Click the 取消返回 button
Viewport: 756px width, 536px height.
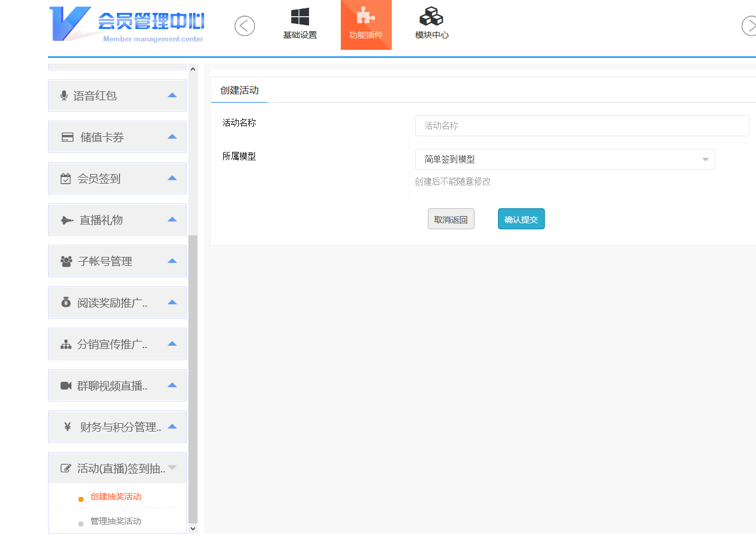pyautogui.click(x=451, y=219)
